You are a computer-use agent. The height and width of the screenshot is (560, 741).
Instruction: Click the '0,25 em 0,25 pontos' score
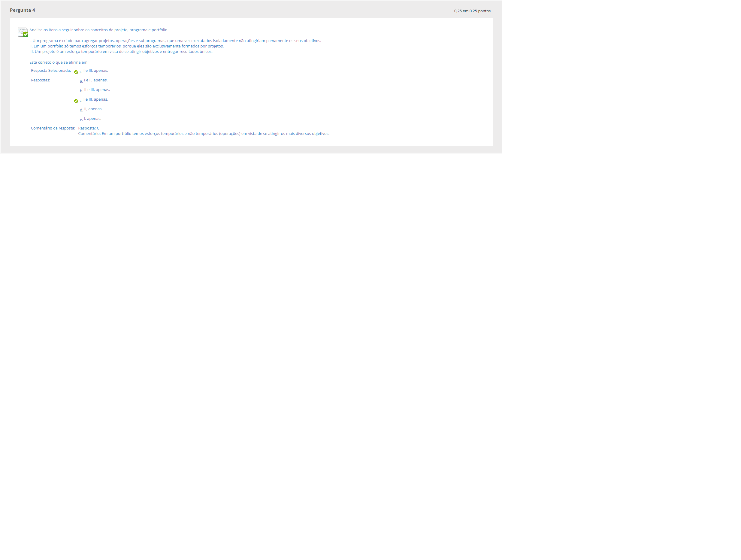472,11
